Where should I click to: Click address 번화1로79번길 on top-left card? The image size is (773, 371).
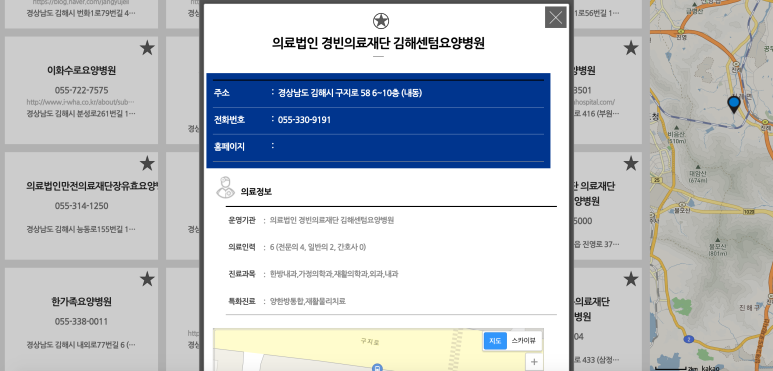coord(81,12)
